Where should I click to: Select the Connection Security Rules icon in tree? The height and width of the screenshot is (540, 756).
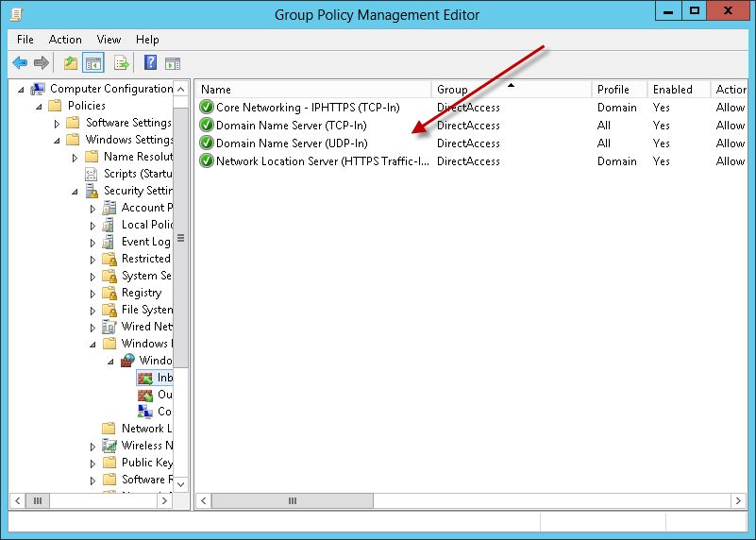(145, 412)
